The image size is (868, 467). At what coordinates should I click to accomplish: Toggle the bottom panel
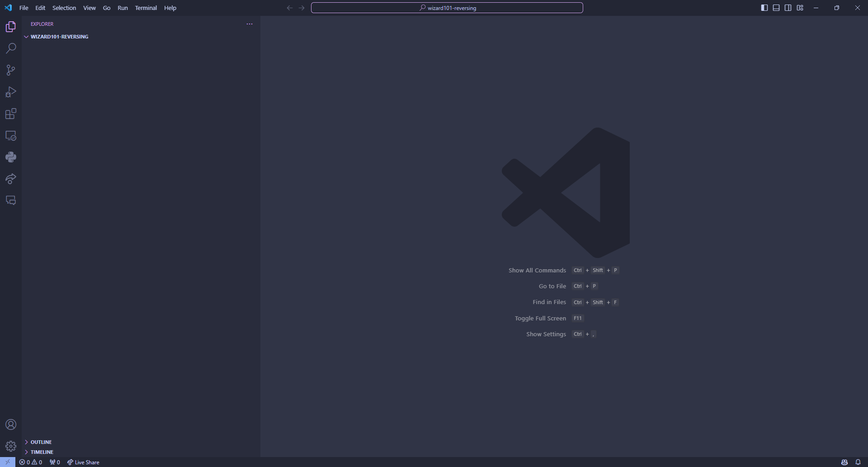pos(776,8)
